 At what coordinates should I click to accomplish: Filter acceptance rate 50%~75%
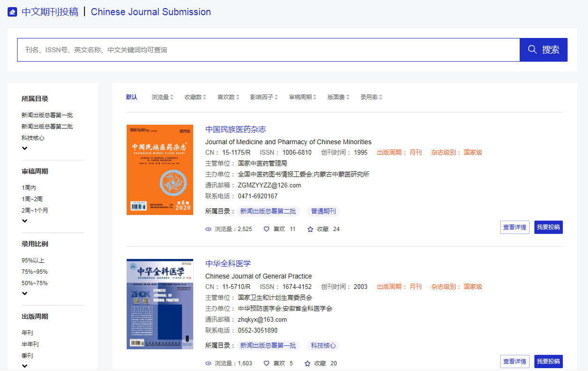pyautogui.click(x=34, y=283)
